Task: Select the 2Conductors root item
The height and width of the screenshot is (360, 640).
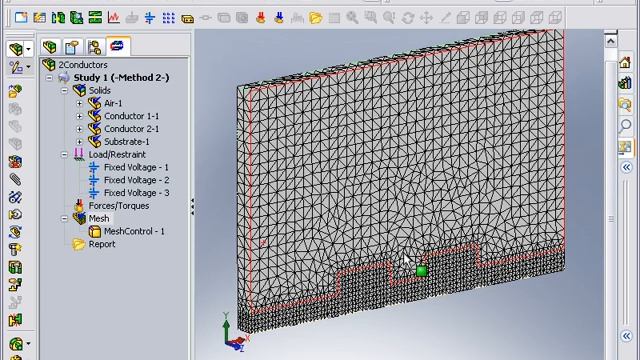Action: click(83, 64)
